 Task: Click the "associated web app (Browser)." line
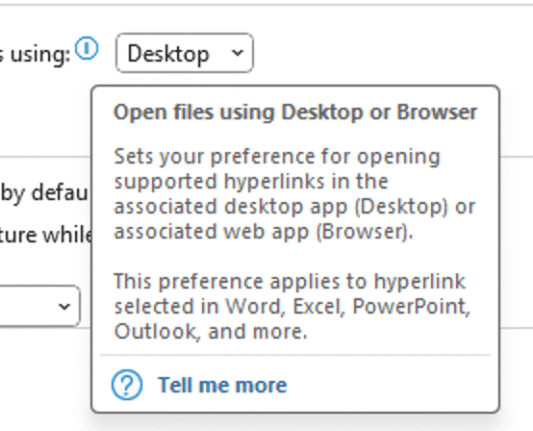click(x=263, y=232)
